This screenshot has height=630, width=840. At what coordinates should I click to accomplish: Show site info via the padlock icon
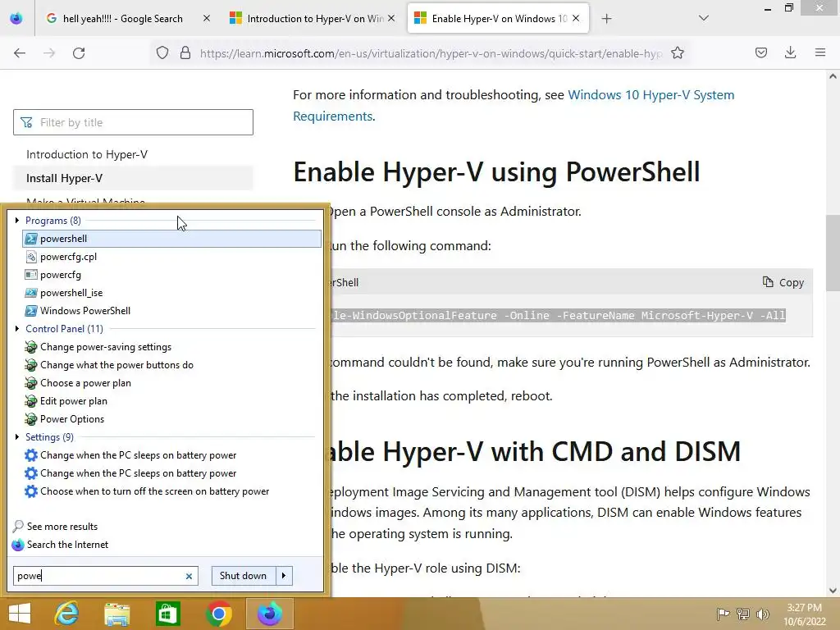[185, 53]
